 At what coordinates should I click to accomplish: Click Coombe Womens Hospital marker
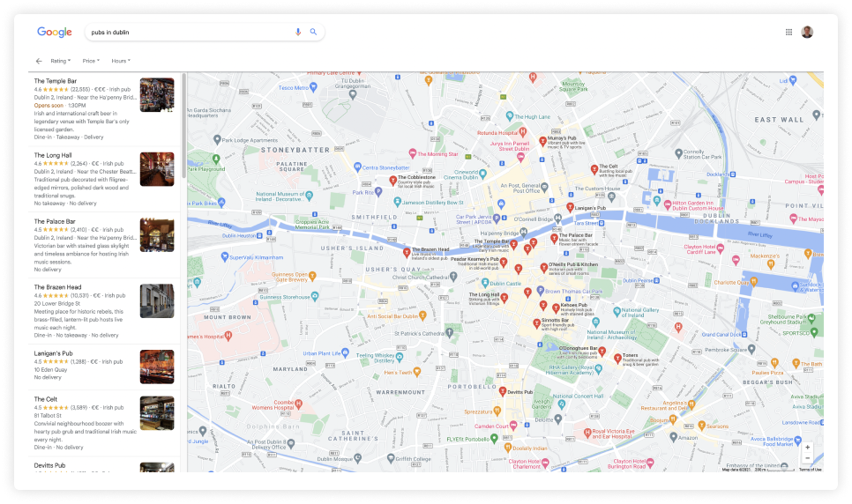tap(298, 404)
